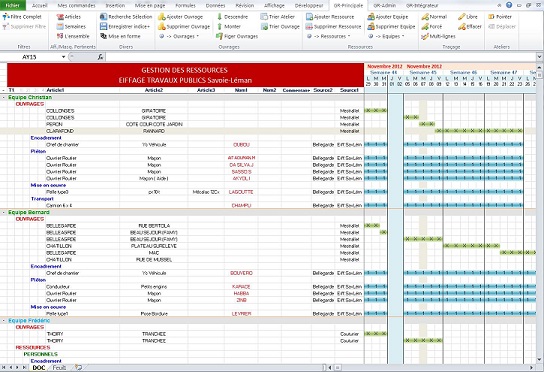
Task: Select the Feuil sheet tab
Action: (x=59, y=367)
